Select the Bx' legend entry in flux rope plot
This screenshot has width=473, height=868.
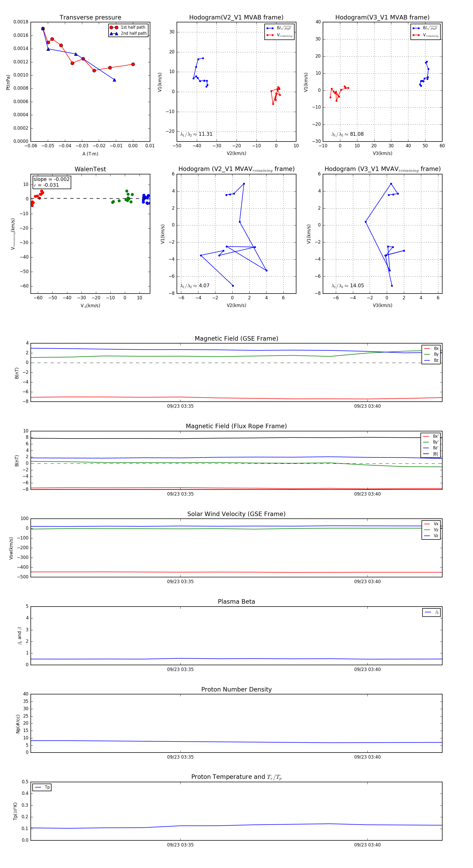(431, 436)
